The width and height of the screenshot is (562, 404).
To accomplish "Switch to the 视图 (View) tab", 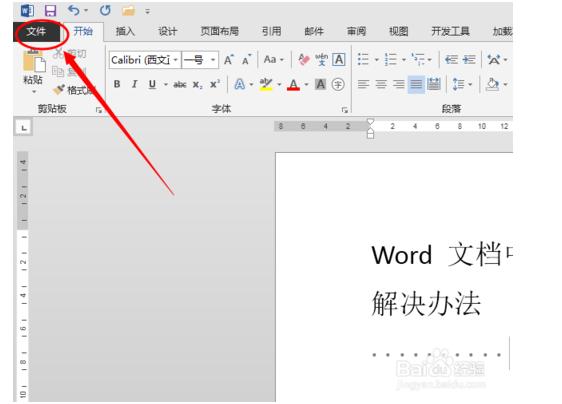I will tap(399, 32).
